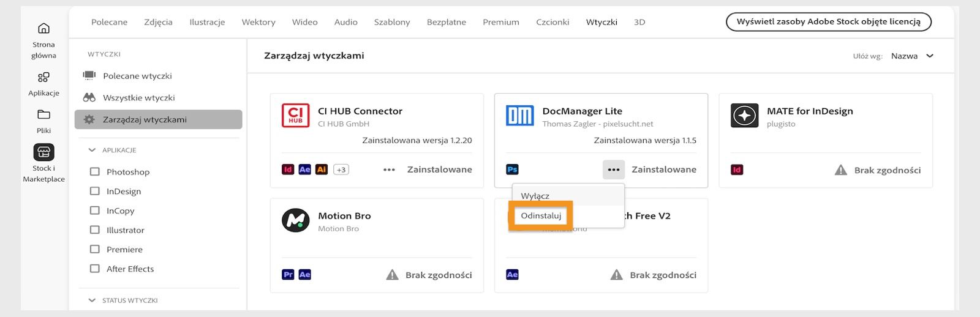Click InDesign badge on MATE card
Screen dimensions: 980x317
point(737,170)
